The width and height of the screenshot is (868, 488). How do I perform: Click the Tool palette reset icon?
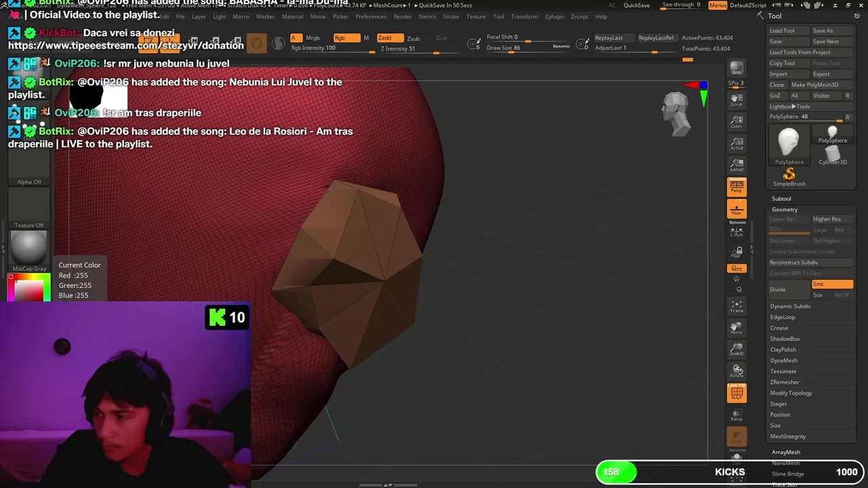(759, 16)
